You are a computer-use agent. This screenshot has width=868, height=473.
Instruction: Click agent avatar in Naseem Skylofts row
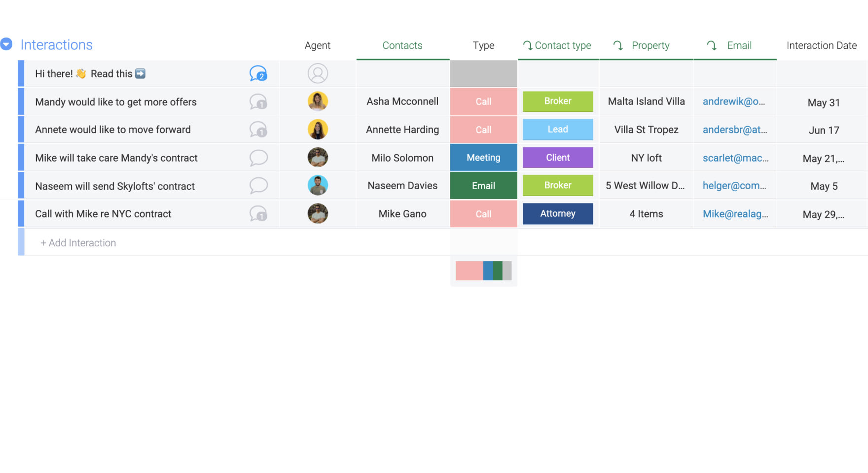318,186
